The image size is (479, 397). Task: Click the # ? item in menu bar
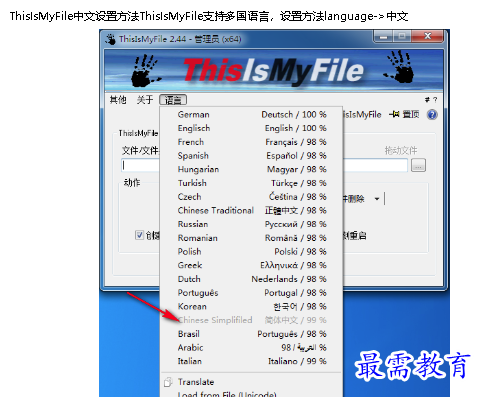(x=431, y=100)
